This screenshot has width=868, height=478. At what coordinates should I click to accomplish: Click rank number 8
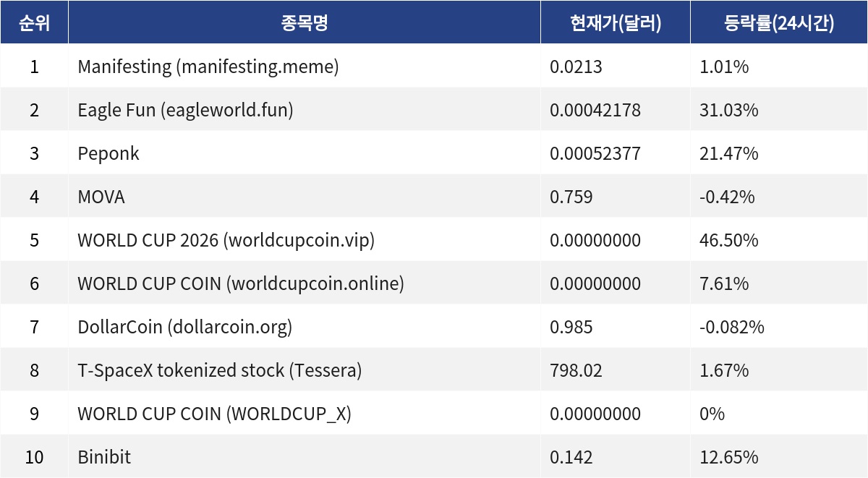[34, 371]
